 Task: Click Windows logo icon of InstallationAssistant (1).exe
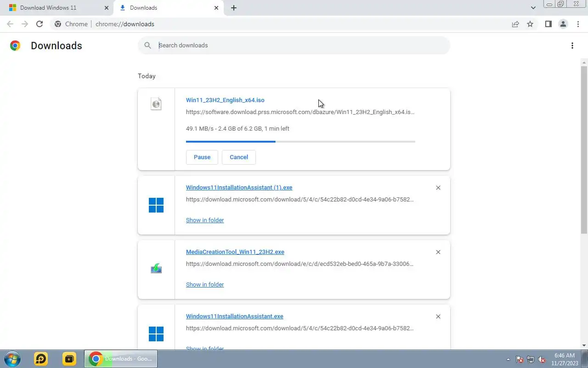pyautogui.click(x=156, y=205)
